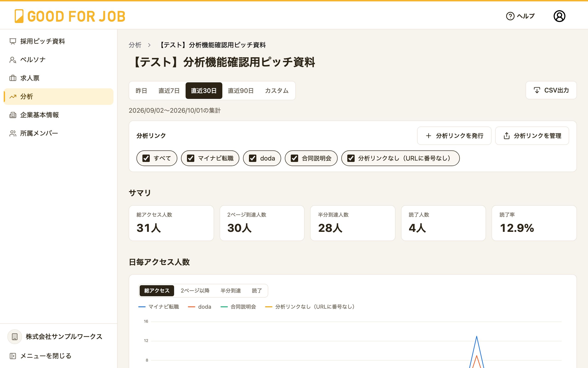Click the GOOD FOR JOB logo
Viewport: 588px width, 368px height.
click(x=70, y=16)
